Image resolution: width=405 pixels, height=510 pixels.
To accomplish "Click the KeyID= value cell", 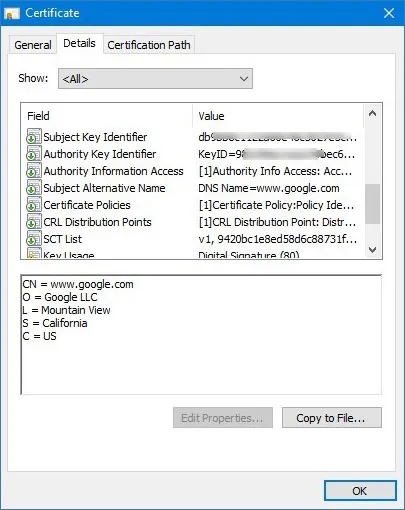I will [277, 154].
